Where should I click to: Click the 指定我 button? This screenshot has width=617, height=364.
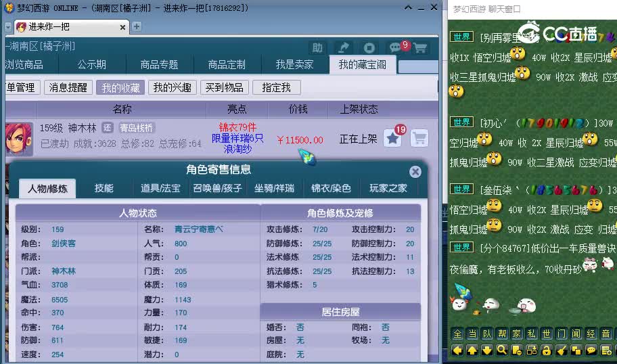pos(276,87)
